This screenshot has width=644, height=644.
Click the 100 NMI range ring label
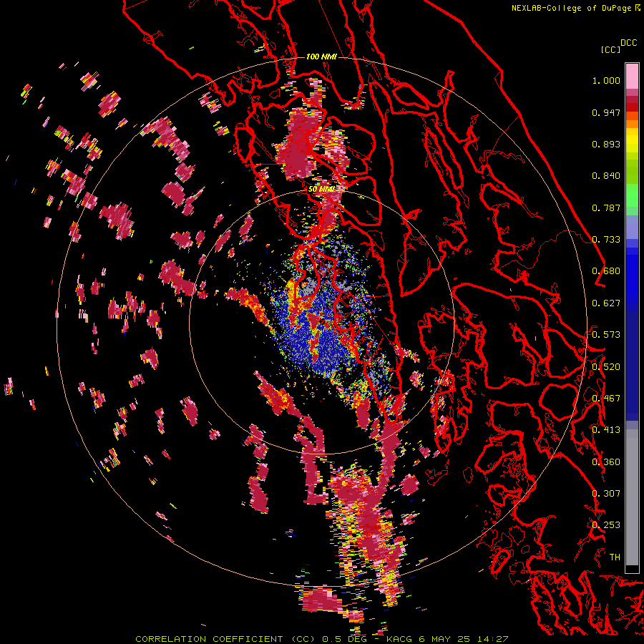click(x=321, y=57)
